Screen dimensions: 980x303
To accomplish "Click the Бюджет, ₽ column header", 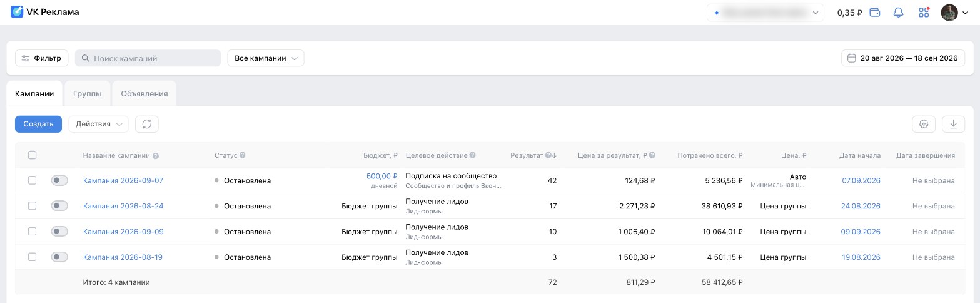I will [x=380, y=155].
